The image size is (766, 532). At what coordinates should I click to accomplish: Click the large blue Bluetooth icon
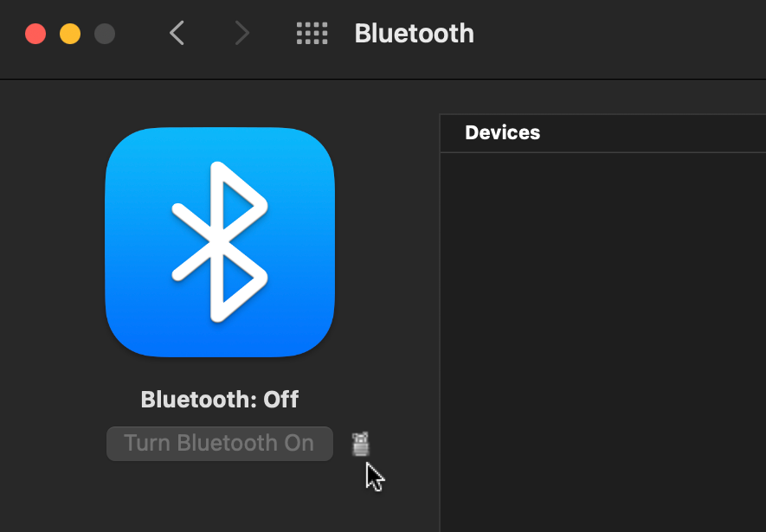(x=220, y=242)
